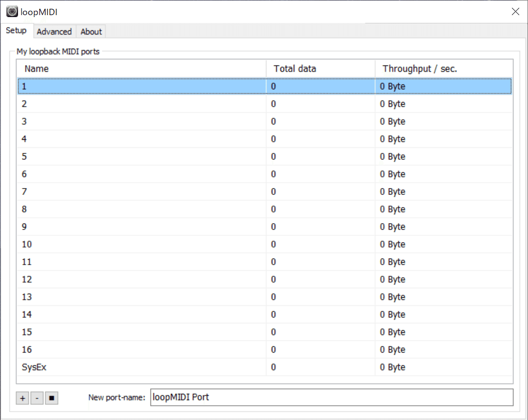
Task: Click Throughput value of SysEx row
Action: tap(393, 367)
